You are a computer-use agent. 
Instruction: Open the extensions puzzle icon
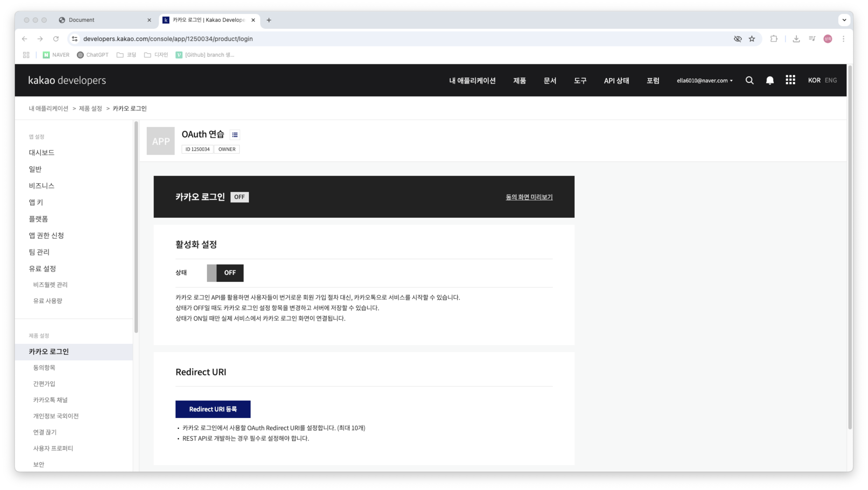(774, 39)
